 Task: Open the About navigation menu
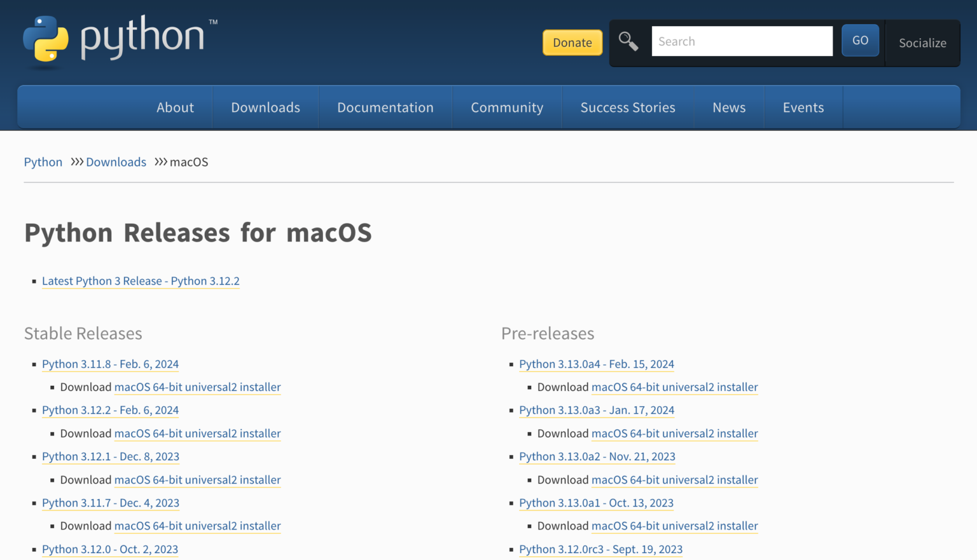pos(175,107)
